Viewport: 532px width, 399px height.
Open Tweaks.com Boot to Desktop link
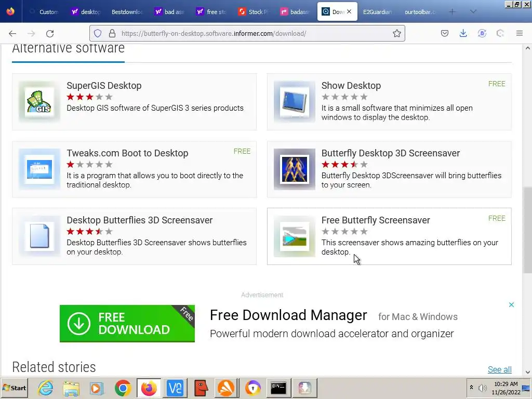pos(127,153)
